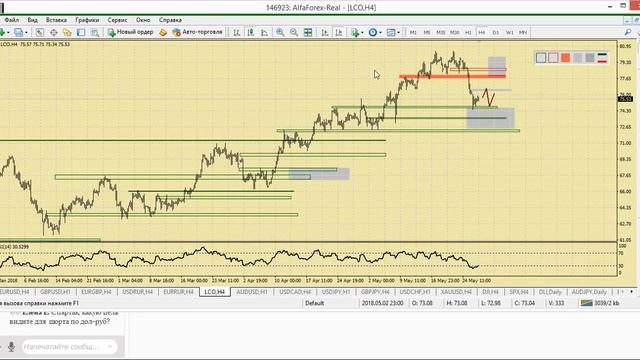Click the Default profile status bar field
Viewport: 640px width, 360px height.
tap(314, 303)
